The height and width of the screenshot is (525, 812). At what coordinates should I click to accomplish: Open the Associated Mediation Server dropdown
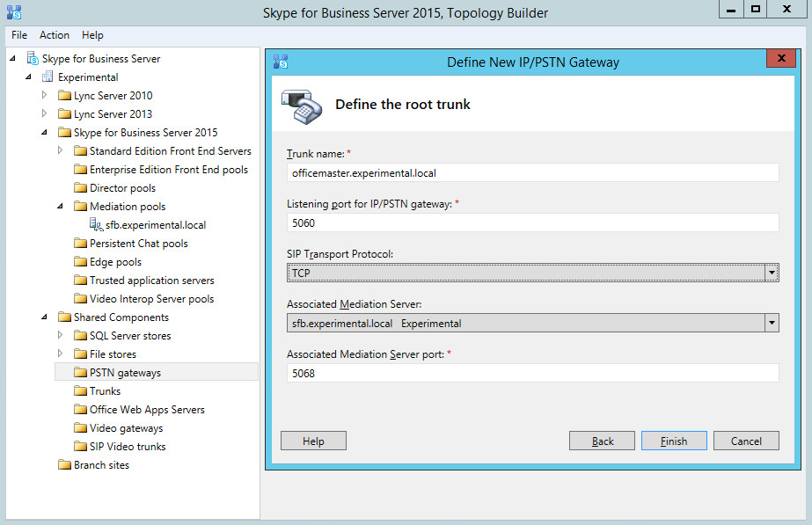[x=772, y=324]
